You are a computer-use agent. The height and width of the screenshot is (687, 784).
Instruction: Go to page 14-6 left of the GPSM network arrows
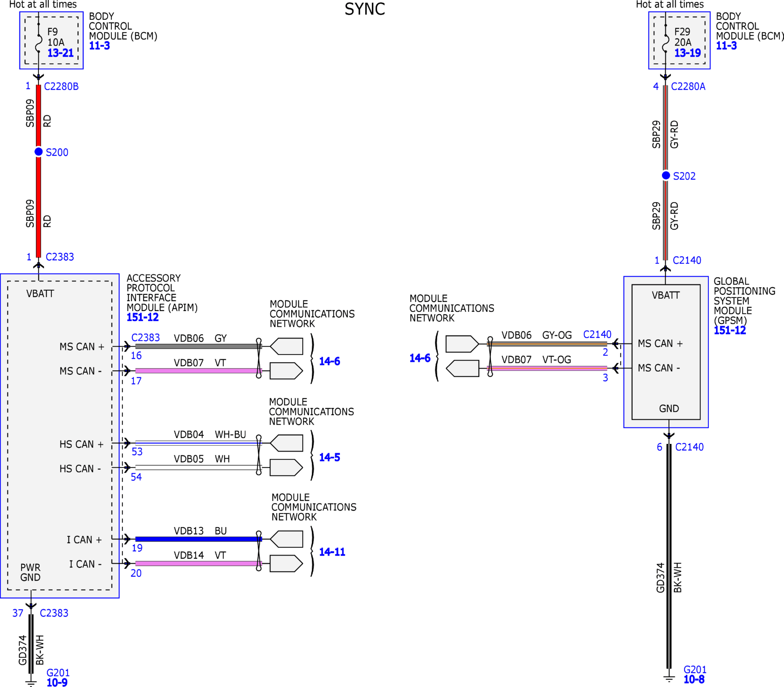point(420,358)
